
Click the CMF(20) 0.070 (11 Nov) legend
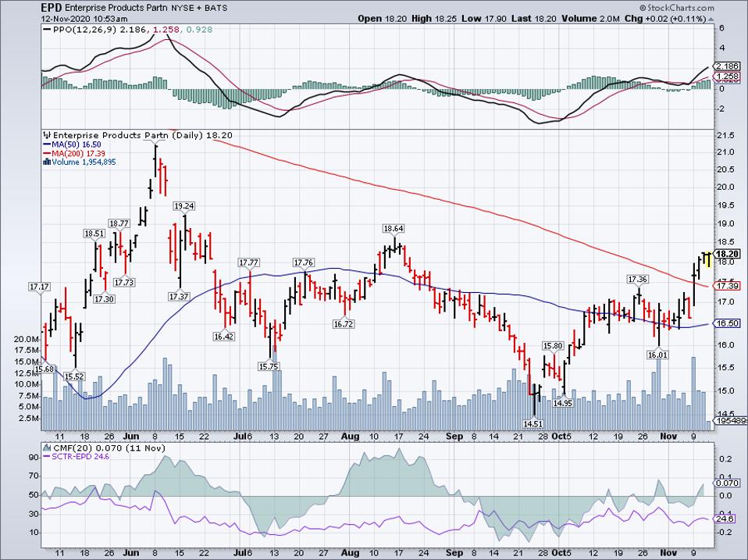click(109, 448)
